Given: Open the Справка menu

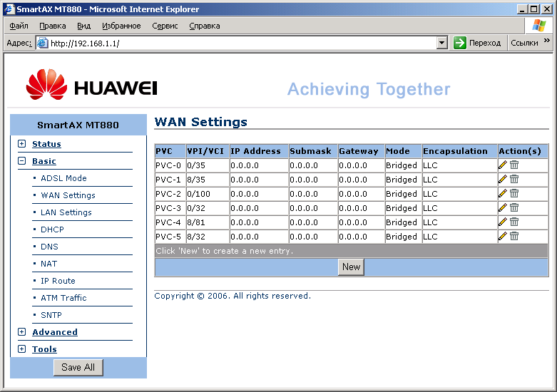Looking at the screenshot, I should coord(205,26).
